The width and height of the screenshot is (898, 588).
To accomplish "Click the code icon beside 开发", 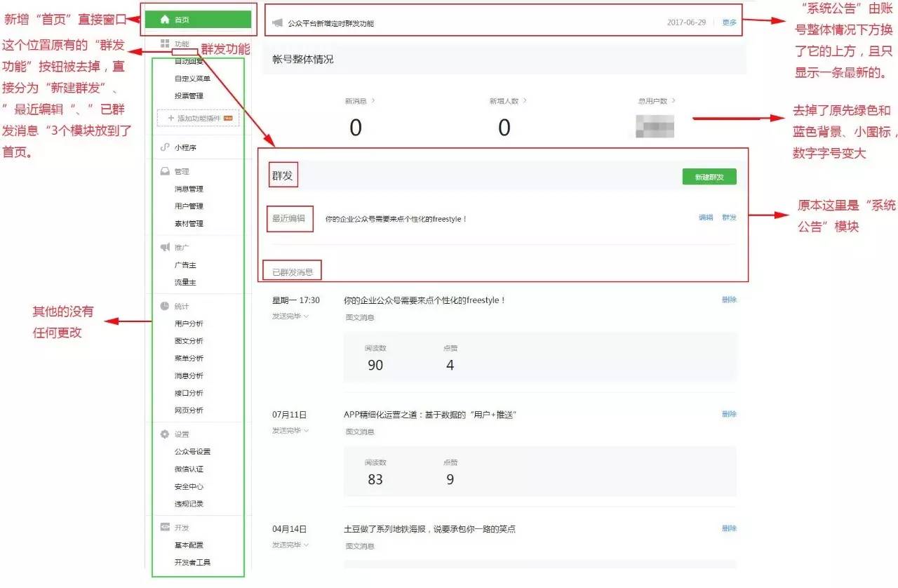I will (165, 527).
